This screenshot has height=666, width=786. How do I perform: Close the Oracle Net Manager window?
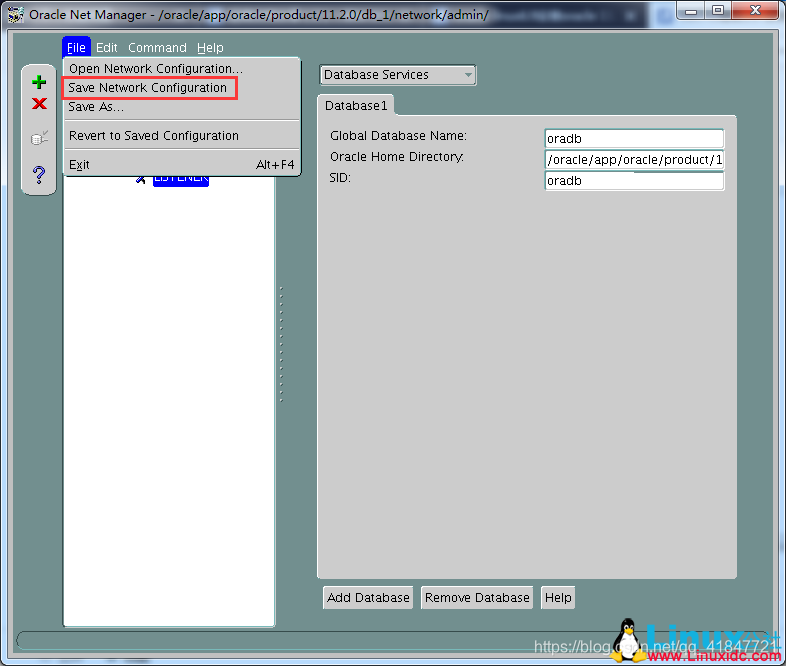pyautogui.click(x=755, y=11)
